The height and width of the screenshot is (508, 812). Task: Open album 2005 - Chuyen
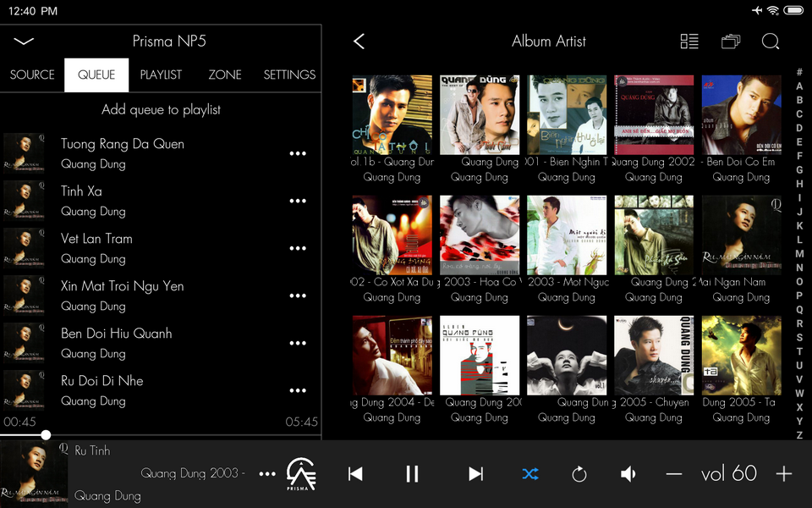654,356
